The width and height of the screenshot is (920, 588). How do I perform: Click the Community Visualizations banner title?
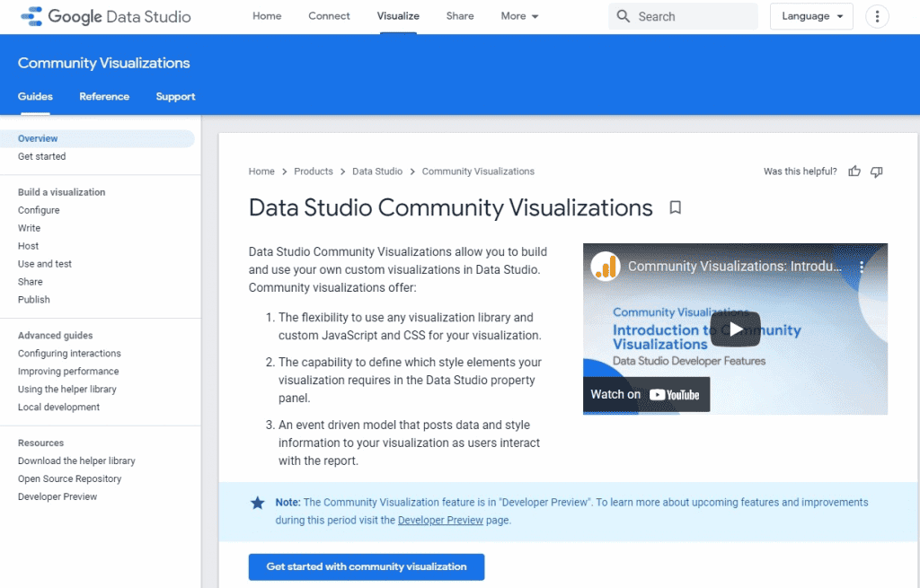click(104, 63)
